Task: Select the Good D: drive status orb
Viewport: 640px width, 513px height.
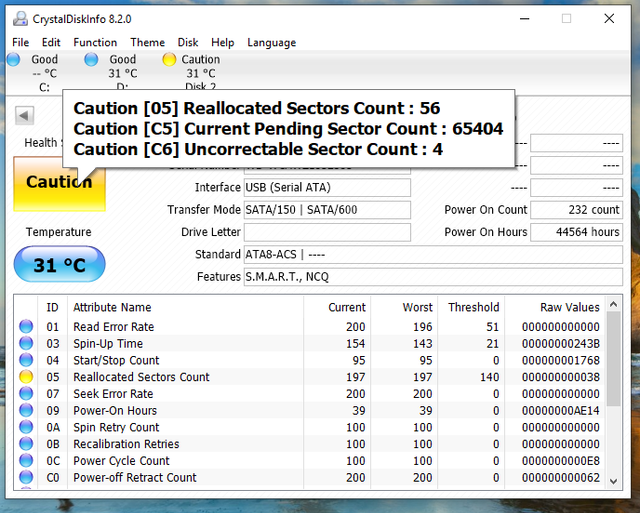Action: (x=91, y=59)
